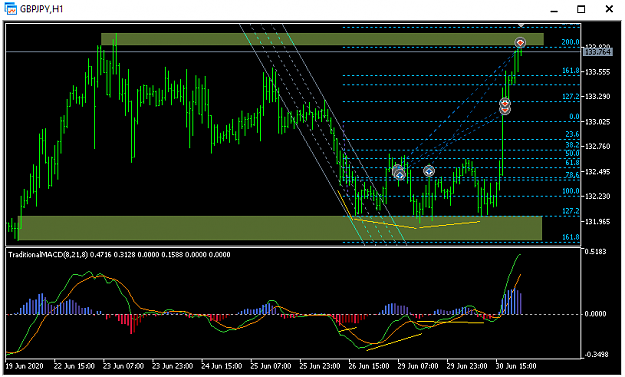Click the 132.495 price scale value
Viewport: 625px width, 377px height.
tap(597, 172)
